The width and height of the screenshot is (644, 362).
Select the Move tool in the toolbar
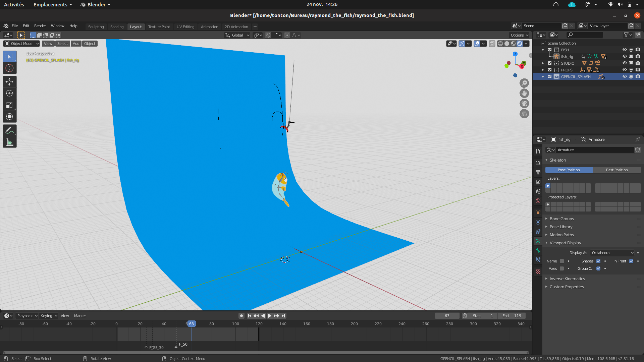pyautogui.click(x=9, y=81)
